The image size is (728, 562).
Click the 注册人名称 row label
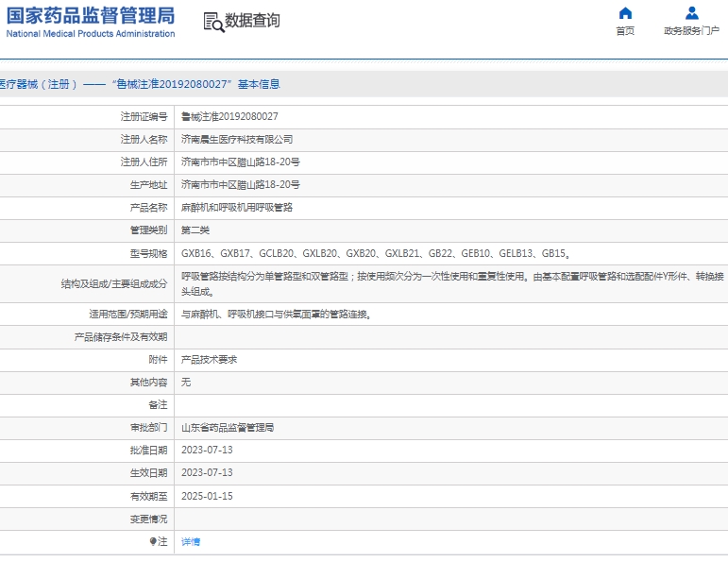(x=144, y=140)
